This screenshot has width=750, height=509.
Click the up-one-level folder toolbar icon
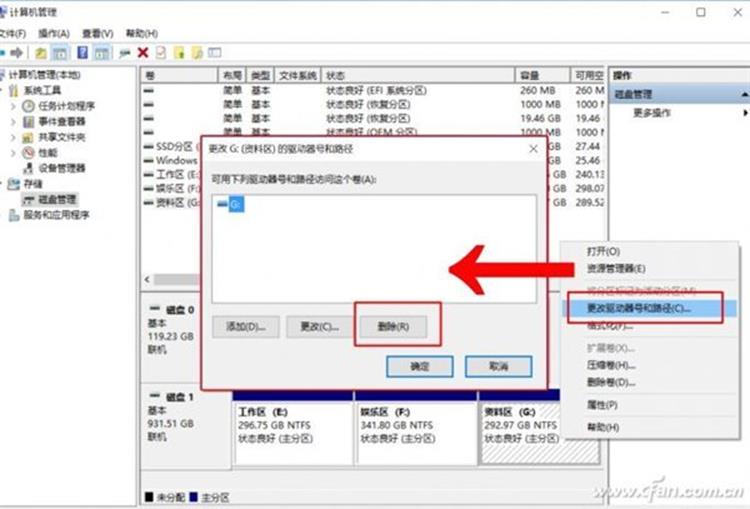pyautogui.click(x=41, y=52)
